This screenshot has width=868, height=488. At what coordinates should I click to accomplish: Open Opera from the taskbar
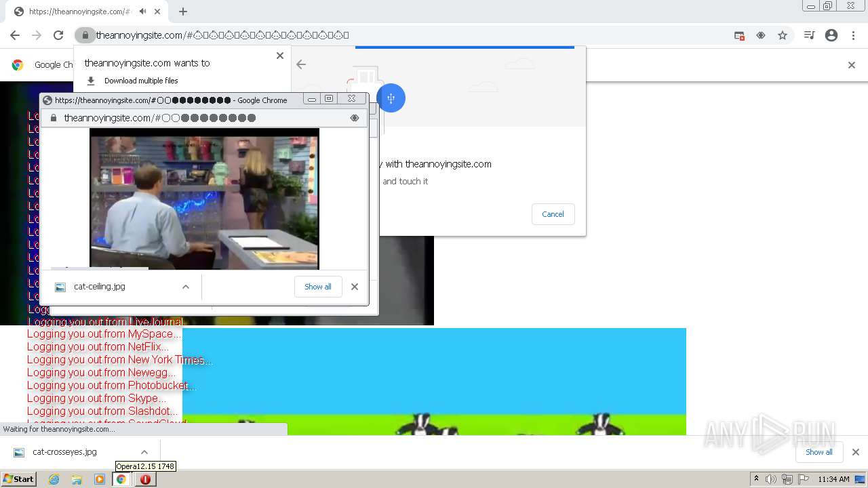click(x=145, y=479)
